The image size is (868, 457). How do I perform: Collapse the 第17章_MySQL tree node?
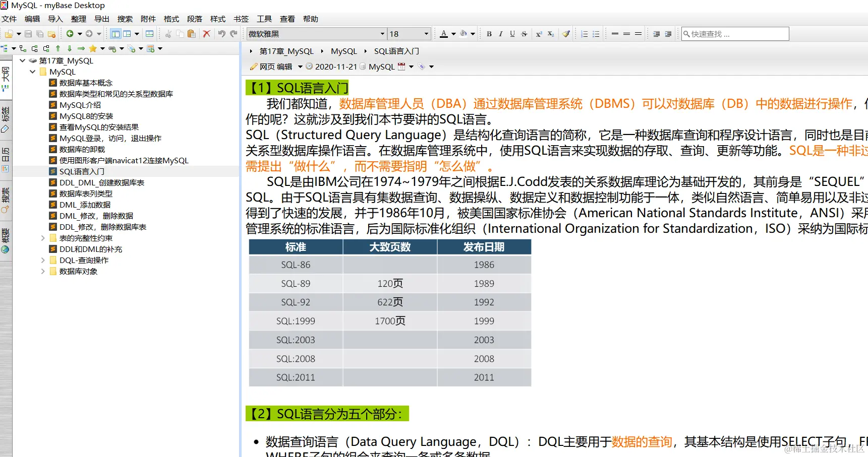22,60
